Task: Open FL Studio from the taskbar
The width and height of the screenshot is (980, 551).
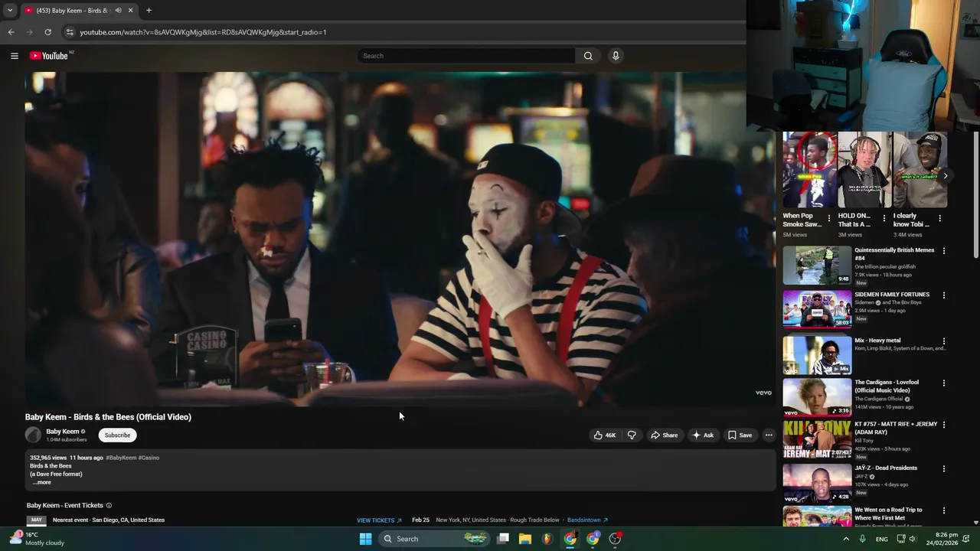Action: [x=547, y=539]
